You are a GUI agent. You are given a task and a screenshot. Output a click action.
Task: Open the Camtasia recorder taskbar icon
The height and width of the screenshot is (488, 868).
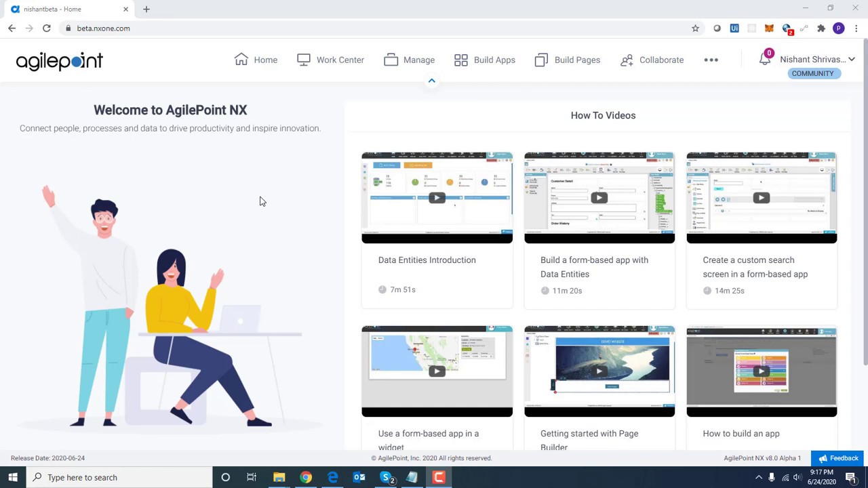coord(439,477)
